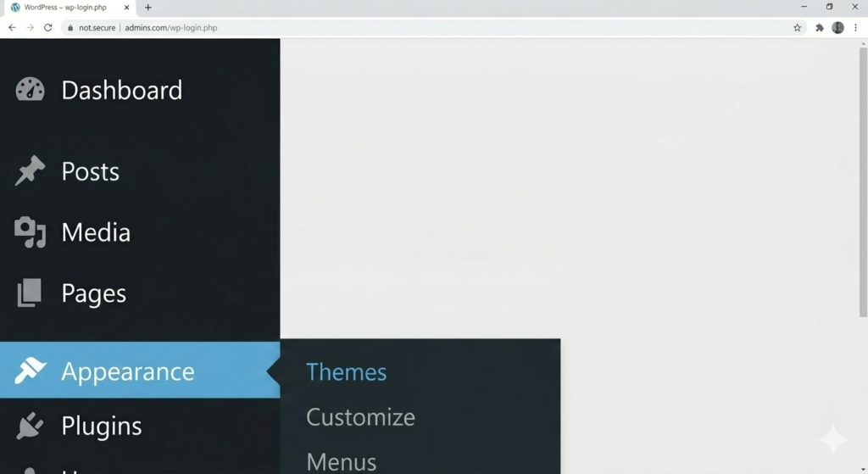868x474 pixels.
Task: Open a new browser tab
Action: pyautogui.click(x=147, y=7)
